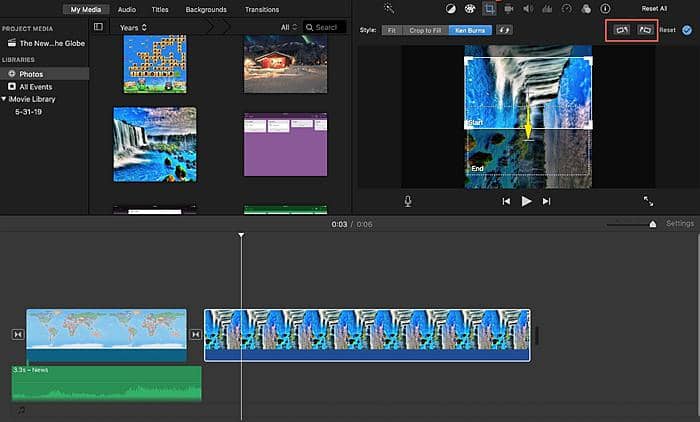The height and width of the screenshot is (422, 700).
Task: Click Reset All adjustments button
Action: [654, 8]
